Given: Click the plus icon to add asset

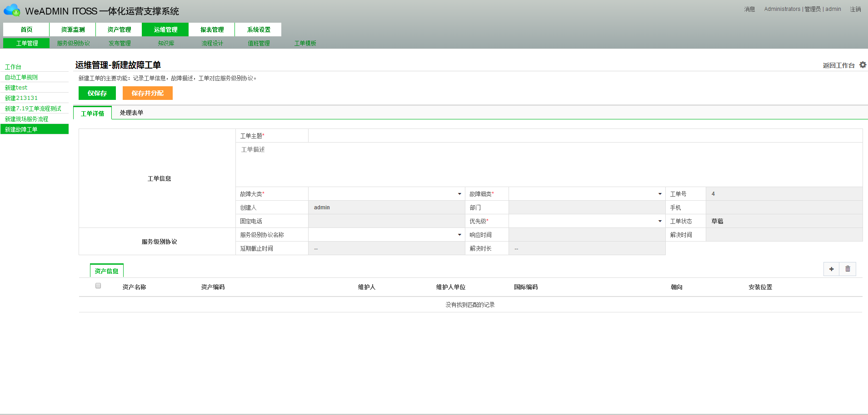Looking at the screenshot, I should [831, 269].
